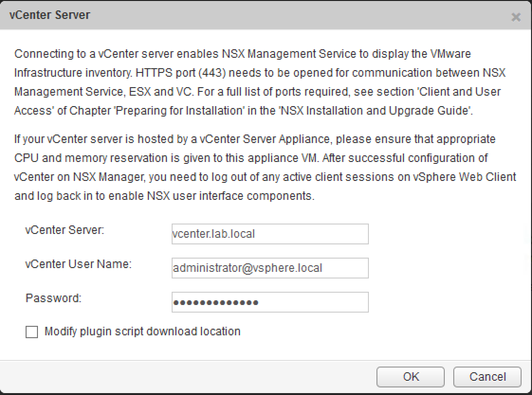
Task: Click the paragraph starting 'Connecting to a vCenter'
Action: (x=260, y=82)
